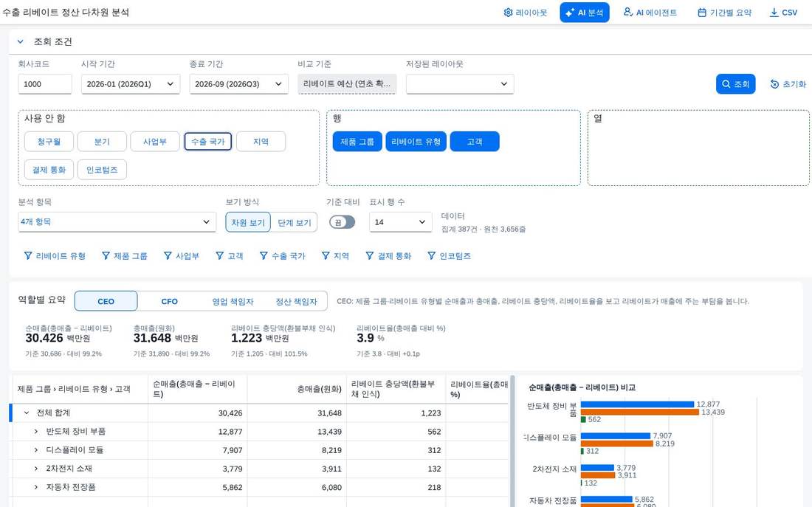This screenshot has height=507, width=812.
Task: Select the 영업 책임자 role tab
Action: pyautogui.click(x=233, y=301)
